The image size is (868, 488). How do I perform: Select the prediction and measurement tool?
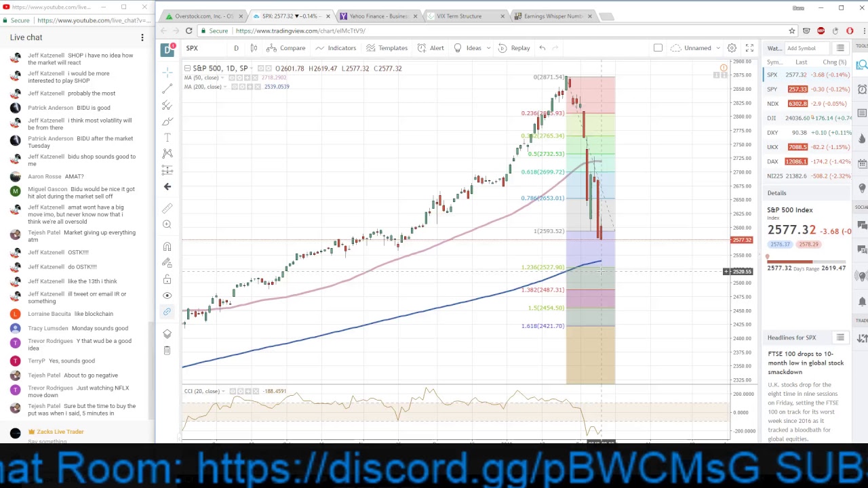tap(167, 170)
